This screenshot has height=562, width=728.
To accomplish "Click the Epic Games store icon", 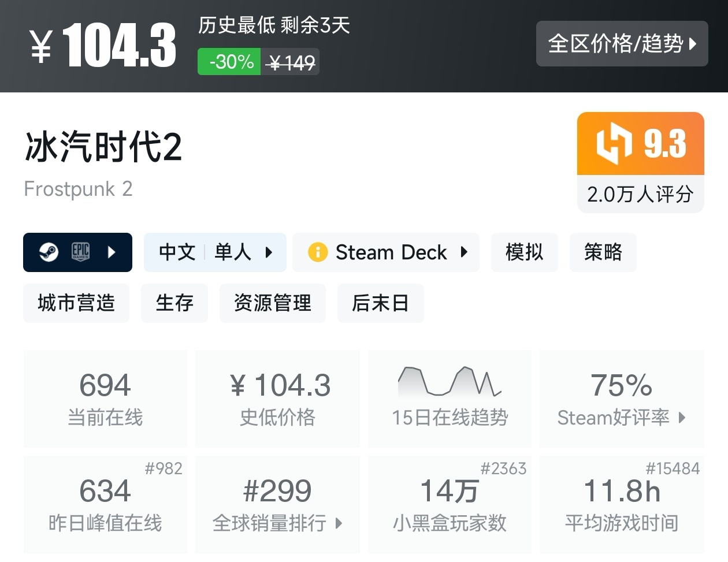I will pos(81,252).
